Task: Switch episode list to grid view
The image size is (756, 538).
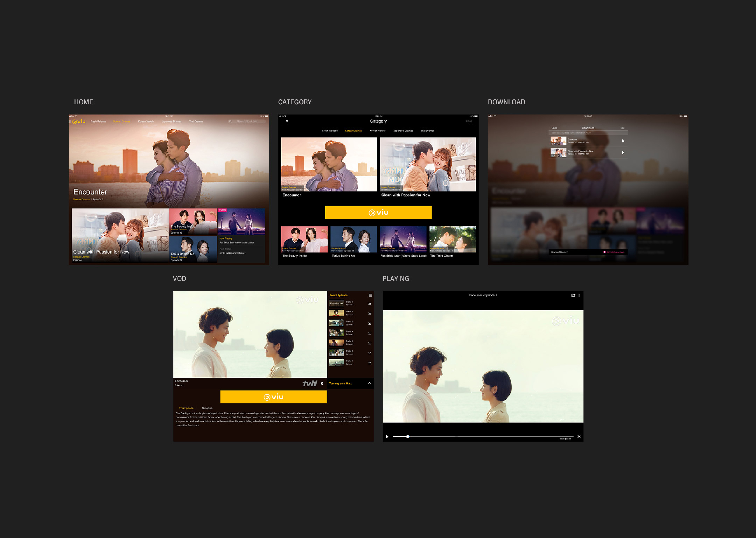Action: coord(370,295)
